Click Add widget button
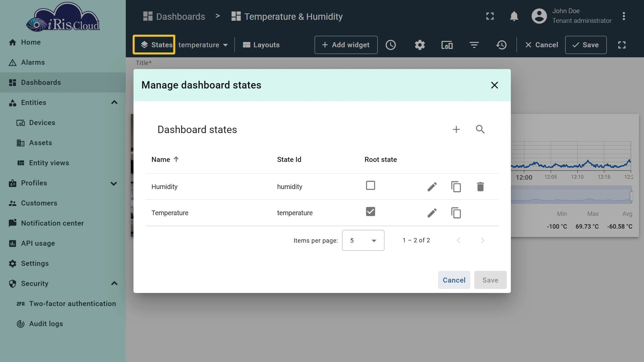This screenshot has height=362, width=644. tap(346, 45)
